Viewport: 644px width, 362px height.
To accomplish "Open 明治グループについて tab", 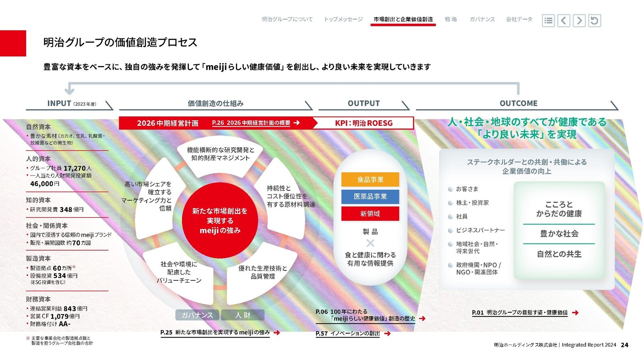I will 287,19.
